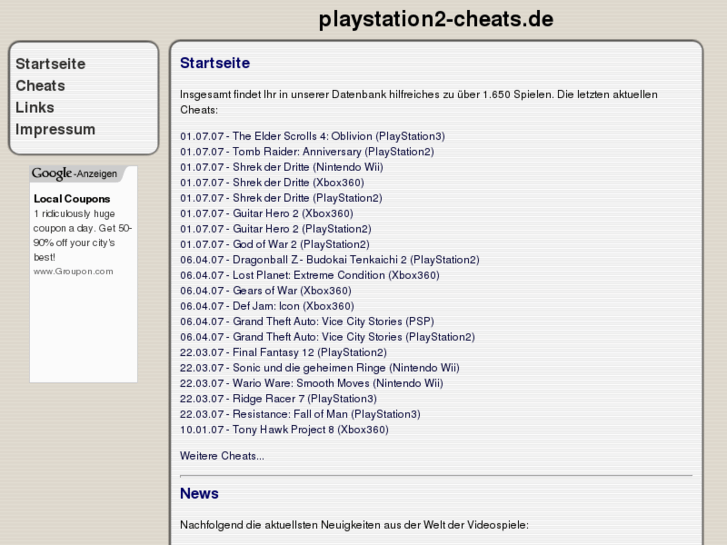Open the Local Coupons ad headline
This screenshot has height=545, width=727.
[x=72, y=199]
